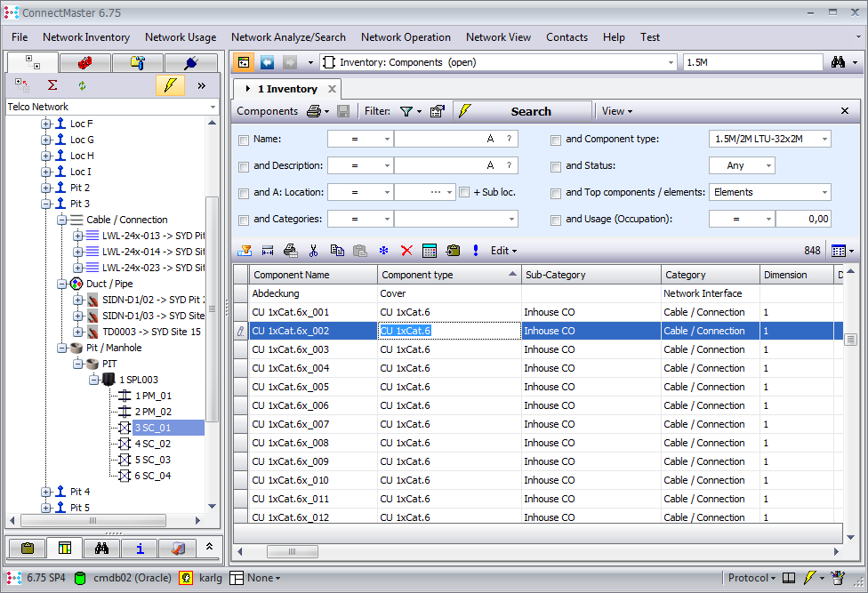Enable the Name filter checkbox

click(244, 140)
